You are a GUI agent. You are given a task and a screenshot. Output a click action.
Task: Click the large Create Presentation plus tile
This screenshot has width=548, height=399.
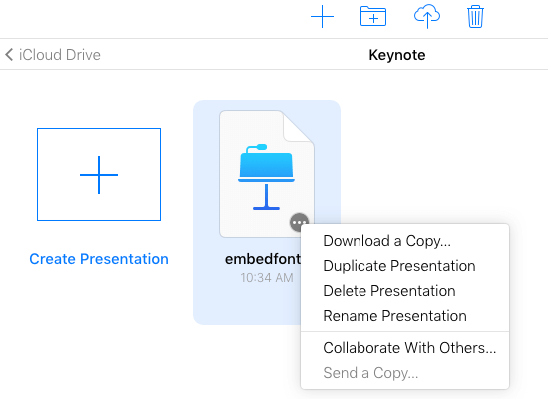99,174
